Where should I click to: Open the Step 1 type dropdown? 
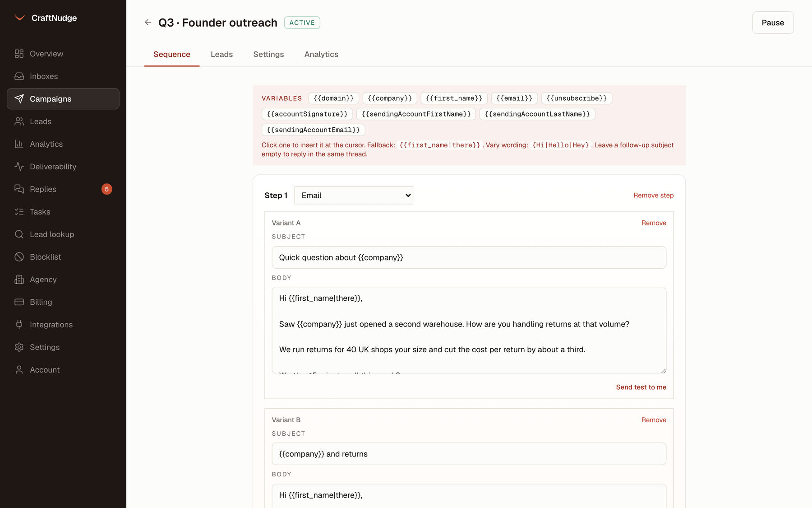coord(354,196)
